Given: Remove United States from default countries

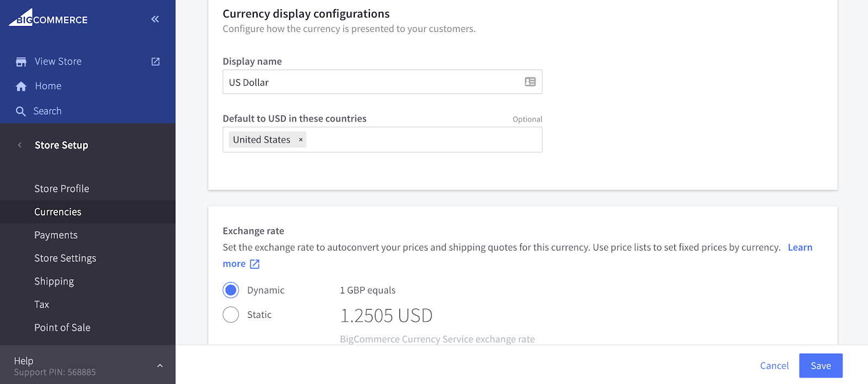Looking at the screenshot, I should [x=301, y=140].
